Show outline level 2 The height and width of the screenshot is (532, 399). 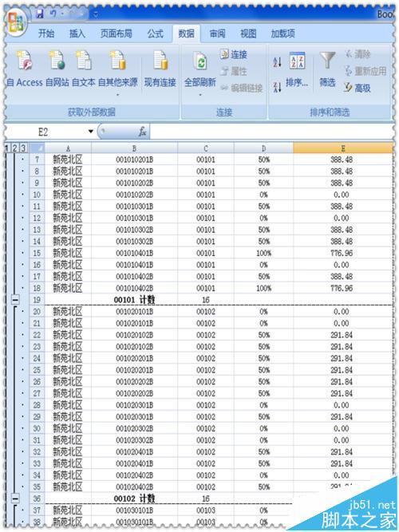point(15,148)
